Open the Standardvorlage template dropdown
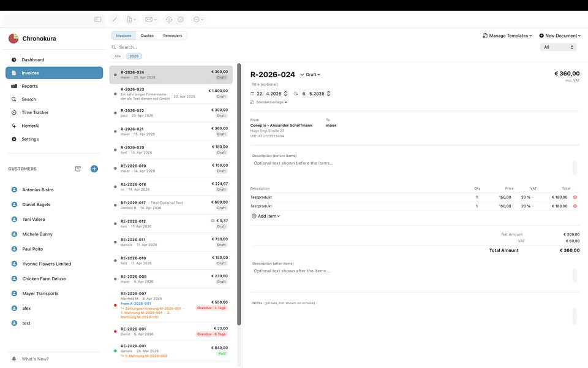 [x=269, y=102]
